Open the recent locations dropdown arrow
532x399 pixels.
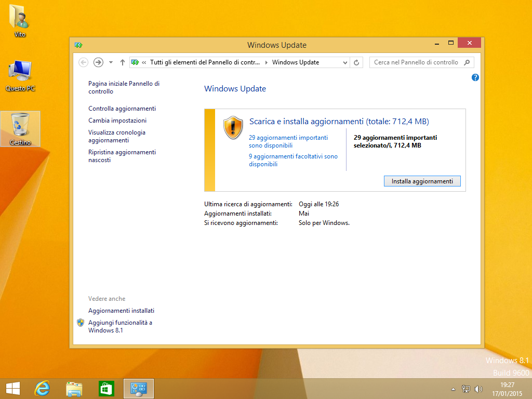[x=111, y=62]
